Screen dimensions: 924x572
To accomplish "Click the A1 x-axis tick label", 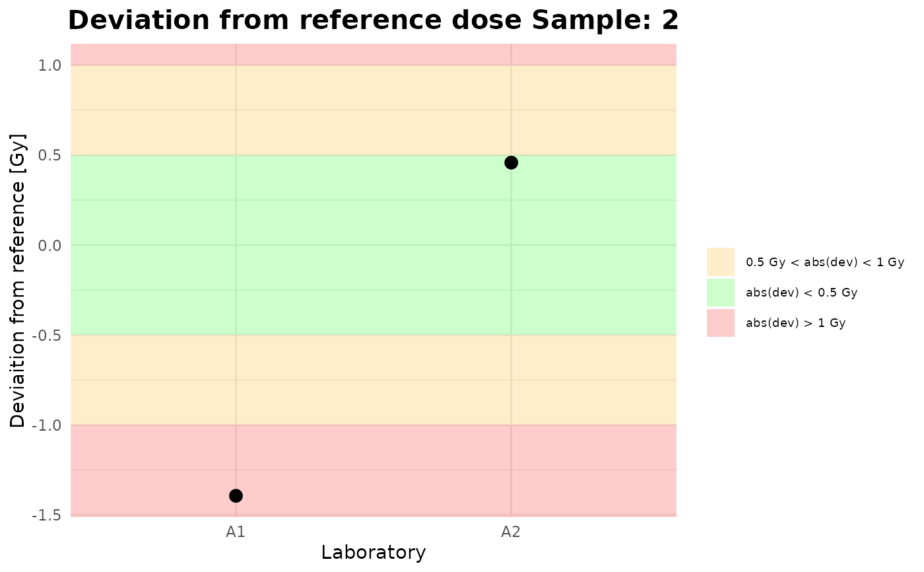I will 236,532.
